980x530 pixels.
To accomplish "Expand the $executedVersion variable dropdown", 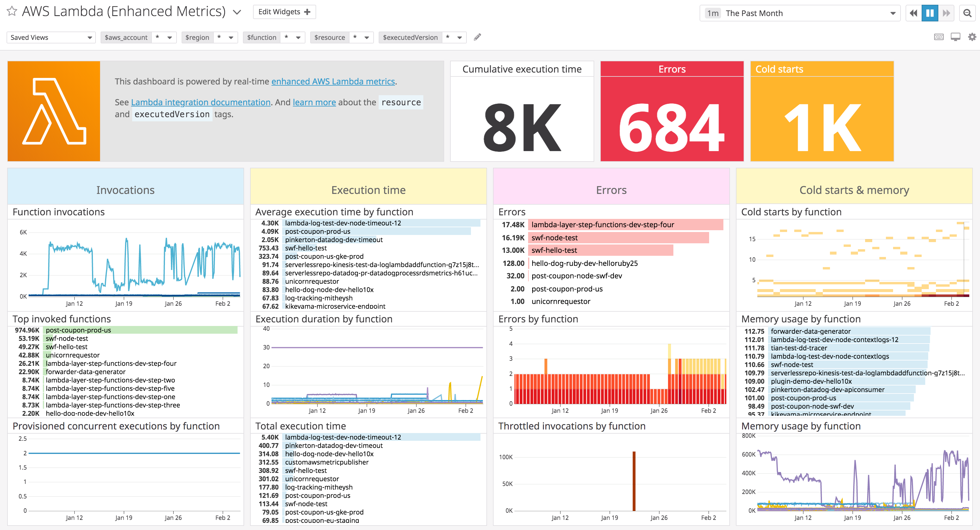I will 460,37.
